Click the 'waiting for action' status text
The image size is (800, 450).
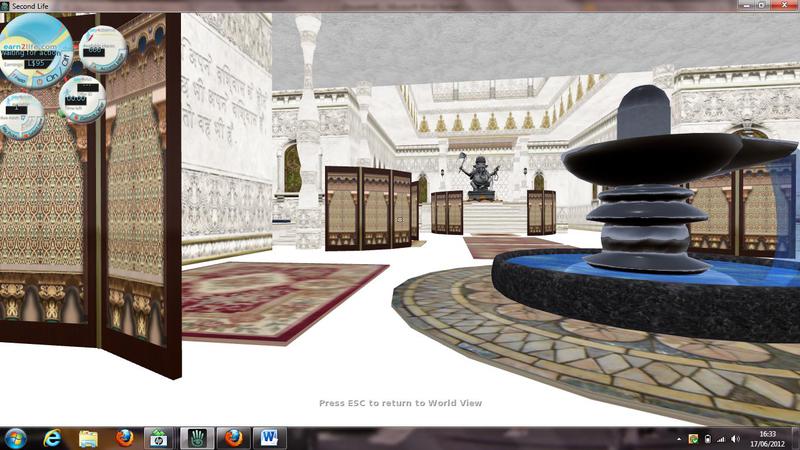tap(30, 53)
